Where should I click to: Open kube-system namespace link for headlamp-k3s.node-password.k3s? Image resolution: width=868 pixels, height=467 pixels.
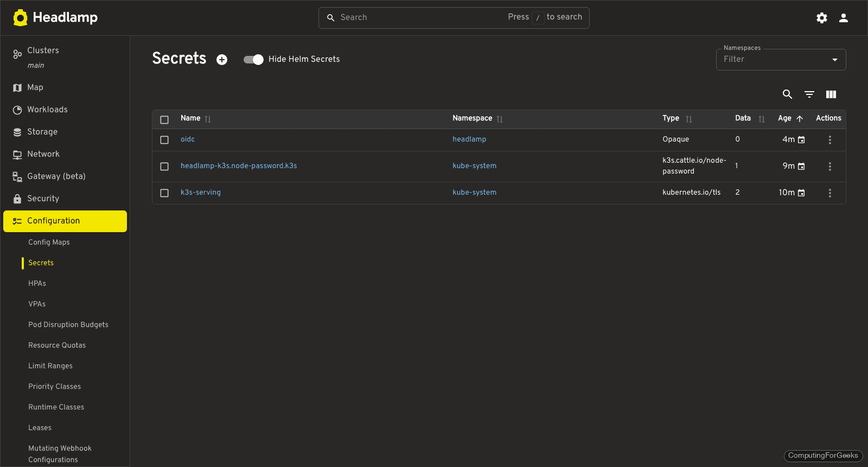click(x=474, y=166)
